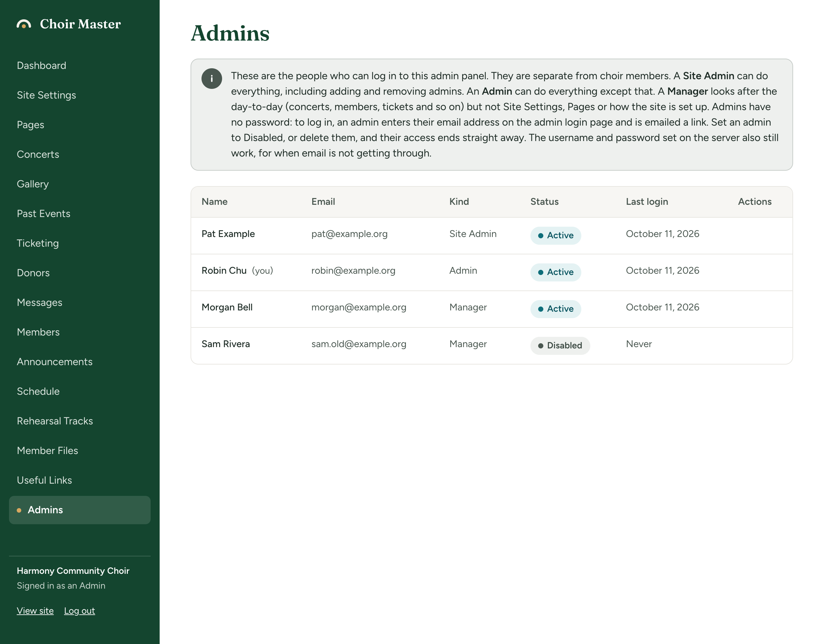Click Morgan Bell's Active status badge

point(556,309)
